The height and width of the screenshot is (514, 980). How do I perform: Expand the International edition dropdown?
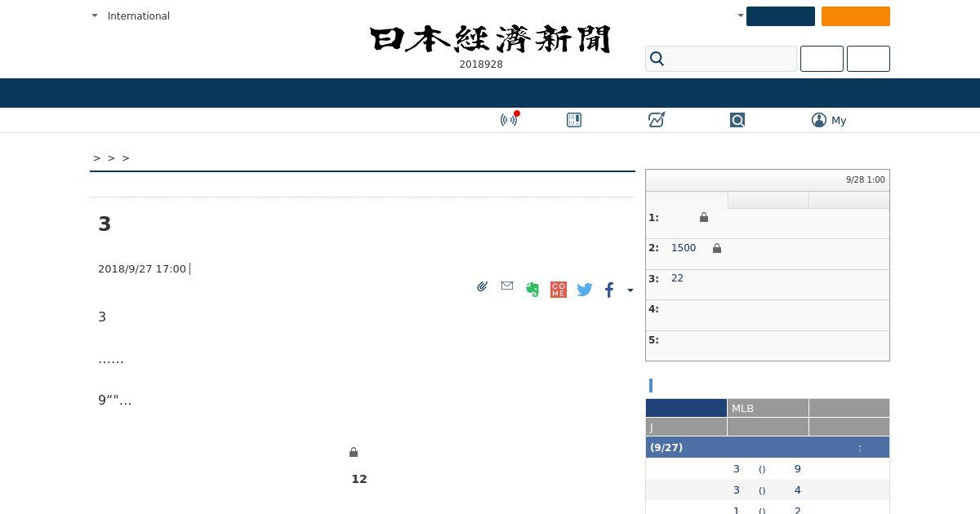coord(95,16)
